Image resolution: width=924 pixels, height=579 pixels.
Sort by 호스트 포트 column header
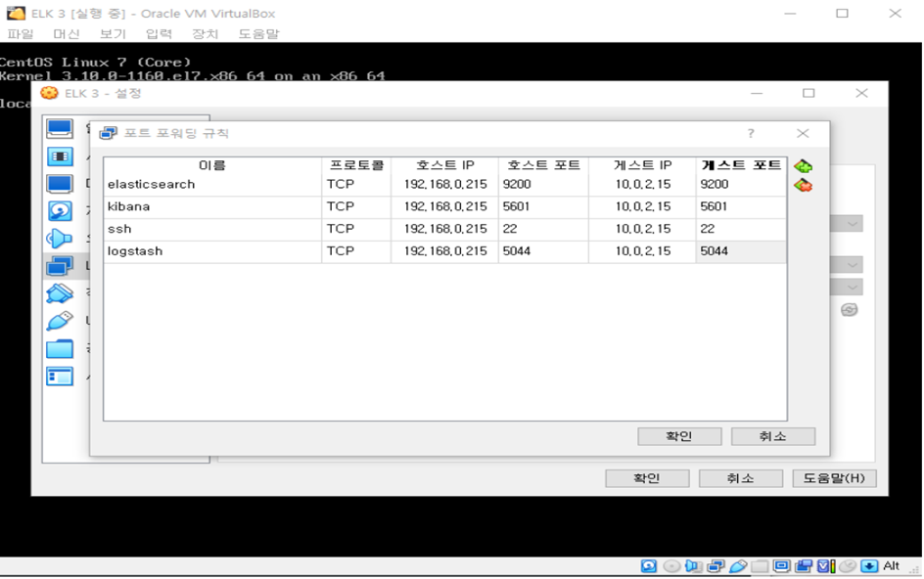[x=543, y=165]
